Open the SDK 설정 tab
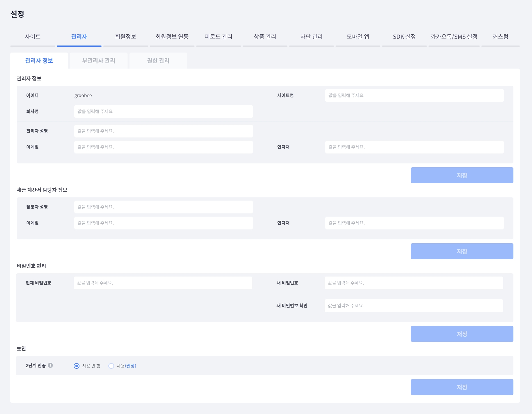Viewport: 532px width, 414px height. tap(404, 37)
